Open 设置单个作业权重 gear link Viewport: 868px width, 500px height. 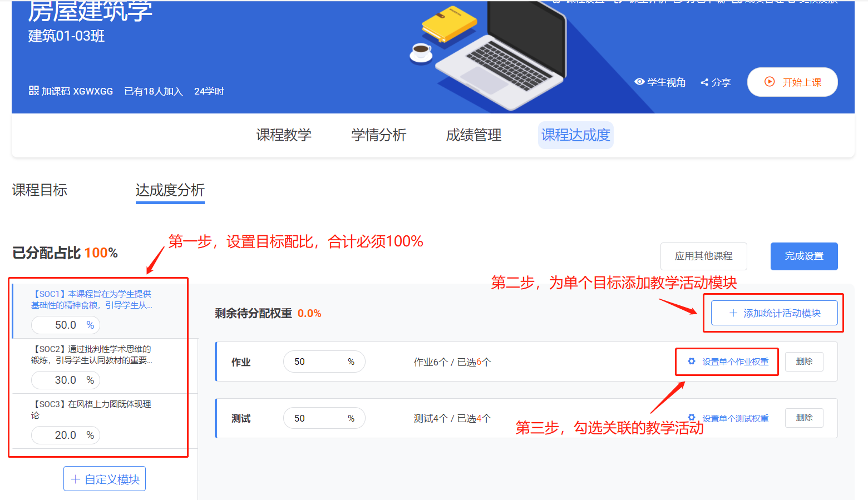tap(729, 362)
